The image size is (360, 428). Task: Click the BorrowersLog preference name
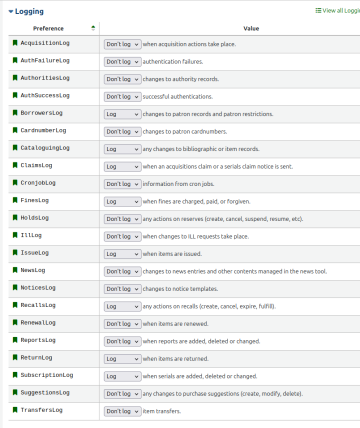[x=42, y=113]
